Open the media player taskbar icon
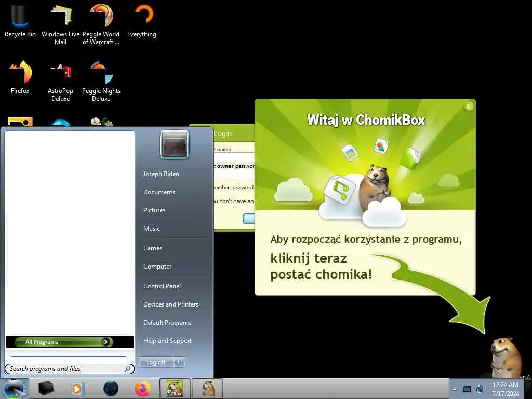This screenshot has height=399, width=532. click(77, 389)
